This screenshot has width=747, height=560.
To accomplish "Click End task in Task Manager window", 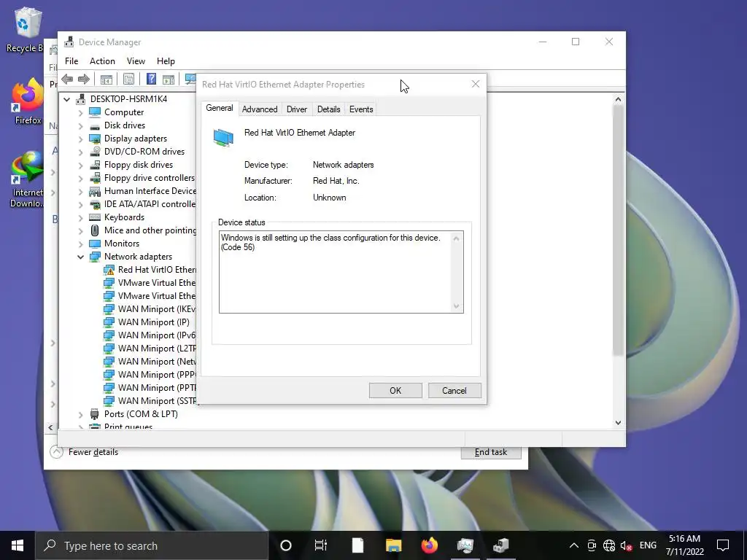I will [491, 452].
